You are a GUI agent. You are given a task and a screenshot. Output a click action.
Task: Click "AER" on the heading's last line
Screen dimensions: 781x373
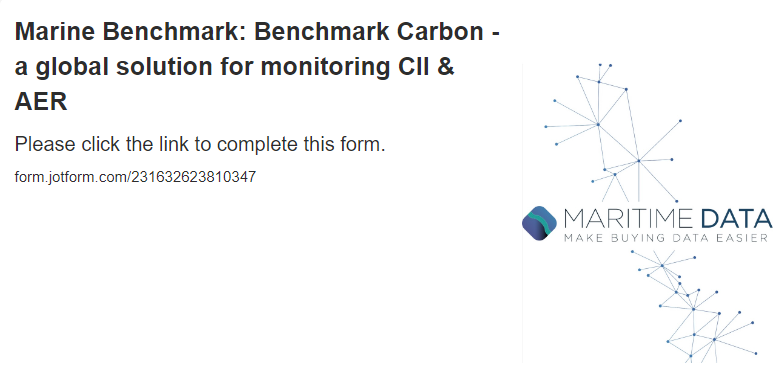click(41, 102)
